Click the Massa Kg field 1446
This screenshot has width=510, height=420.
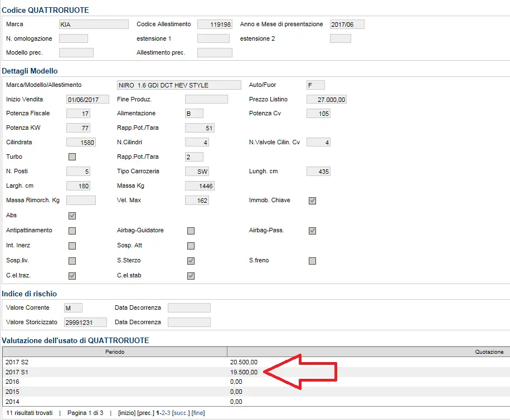200,186
